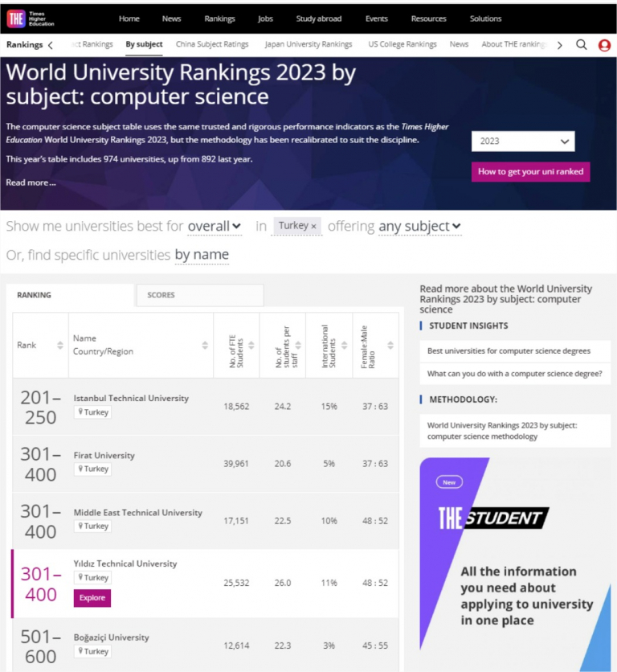Open the Rankings menu in top navigation

[x=219, y=18]
